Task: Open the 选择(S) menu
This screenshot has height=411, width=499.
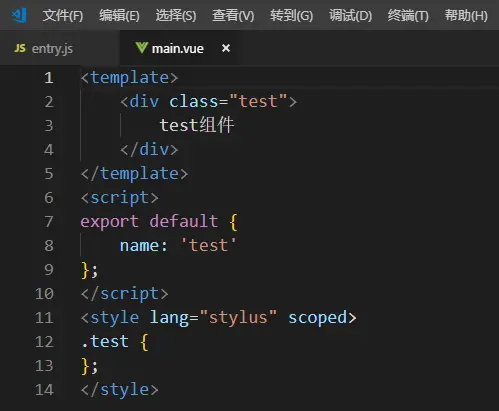Action: [x=176, y=15]
